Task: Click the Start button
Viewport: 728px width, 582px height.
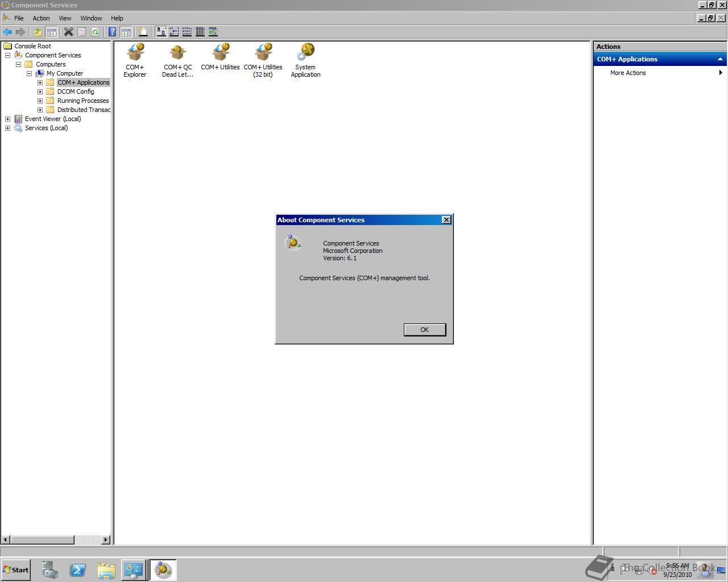Action: [16, 570]
